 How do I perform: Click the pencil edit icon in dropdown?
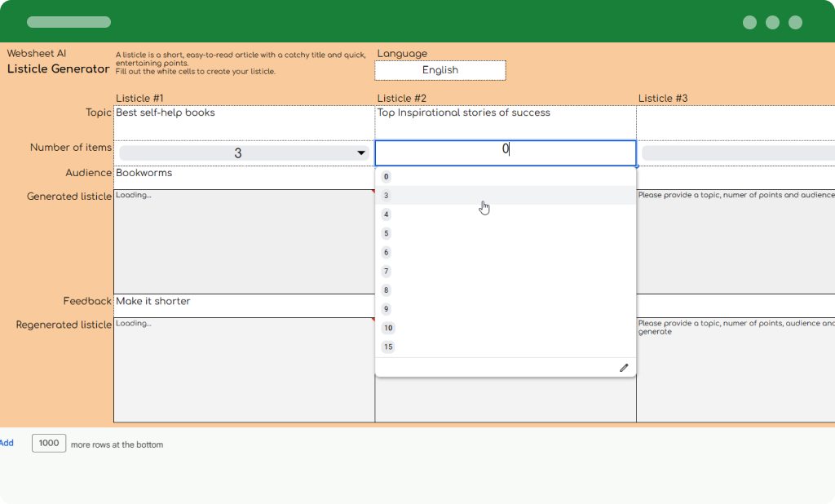click(x=624, y=368)
